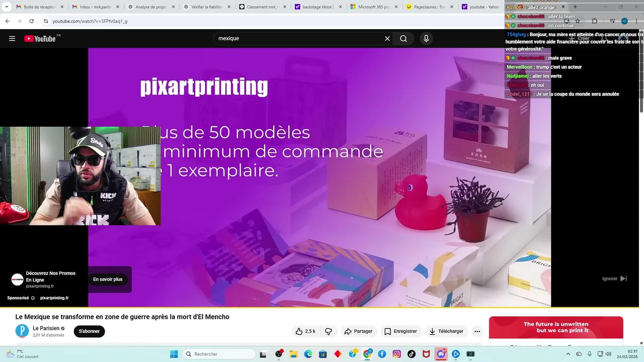Open McAfee from taskbar
The image size is (644, 362).
[x=426, y=354]
